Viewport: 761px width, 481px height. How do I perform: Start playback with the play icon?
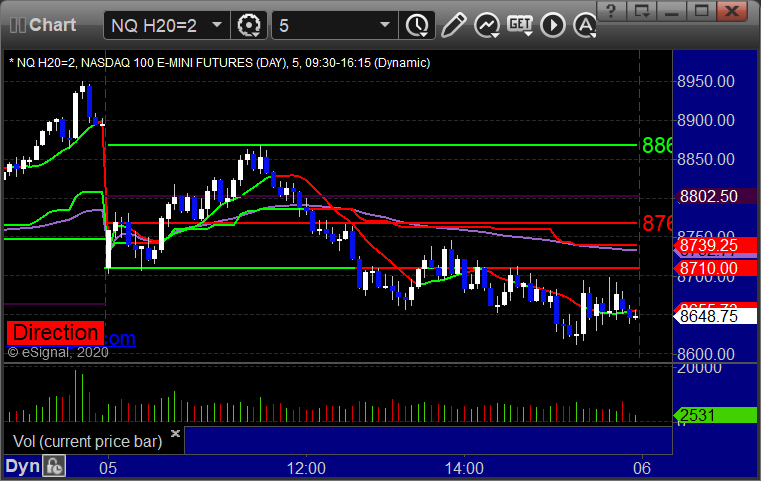pyautogui.click(x=553, y=25)
